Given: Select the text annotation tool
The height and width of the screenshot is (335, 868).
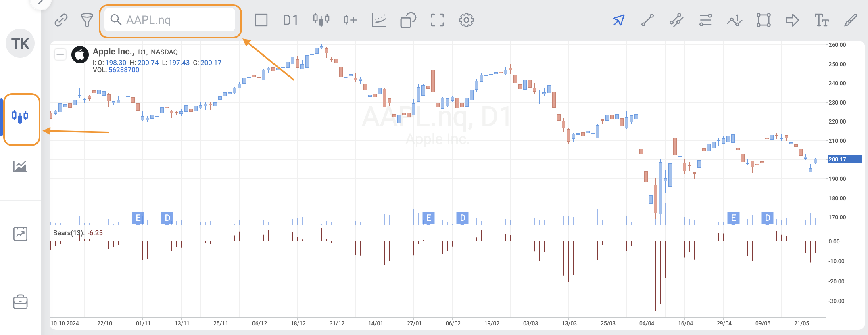Looking at the screenshot, I should (x=822, y=20).
